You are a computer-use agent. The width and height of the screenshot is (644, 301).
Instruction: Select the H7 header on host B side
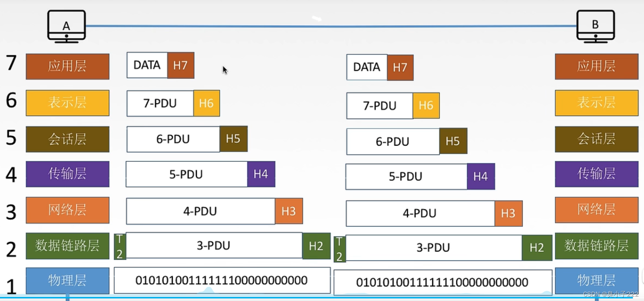point(401,67)
